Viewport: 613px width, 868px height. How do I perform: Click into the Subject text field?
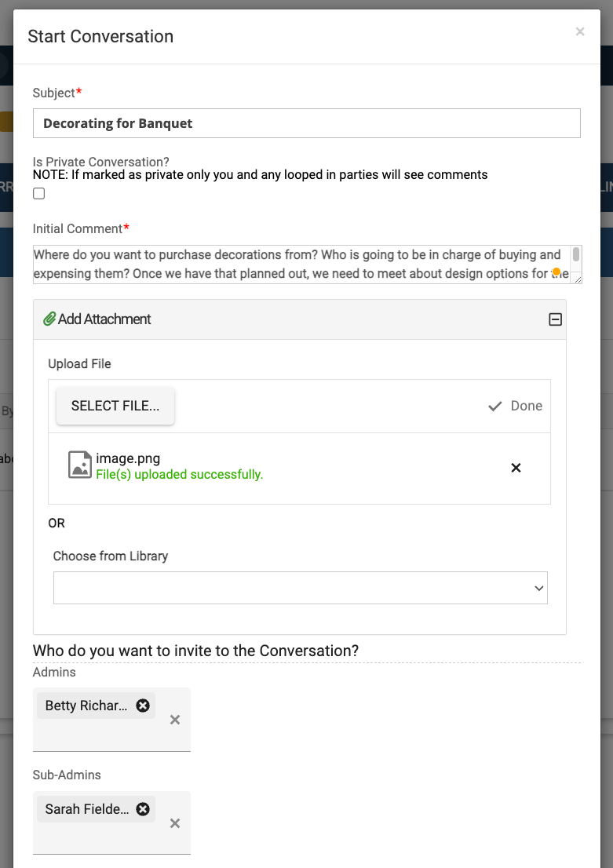[306, 123]
